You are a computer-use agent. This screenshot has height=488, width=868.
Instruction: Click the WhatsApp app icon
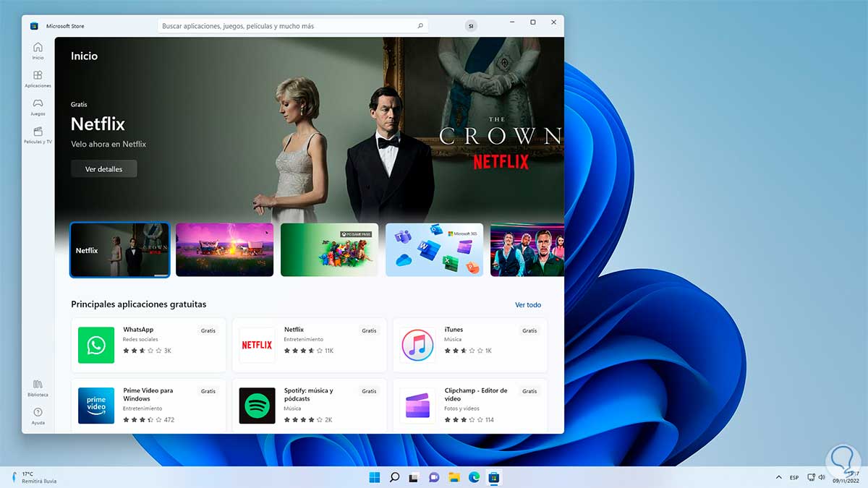96,345
